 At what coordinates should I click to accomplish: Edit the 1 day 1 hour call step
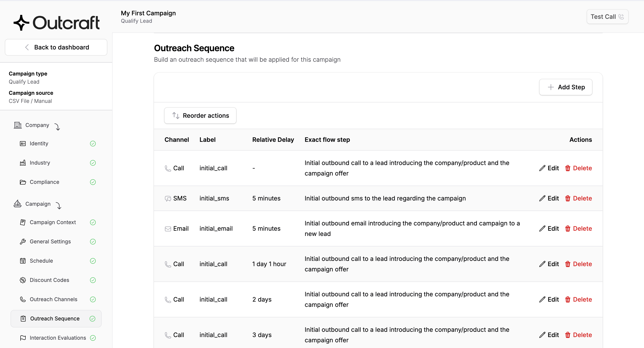pyautogui.click(x=549, y=264)
